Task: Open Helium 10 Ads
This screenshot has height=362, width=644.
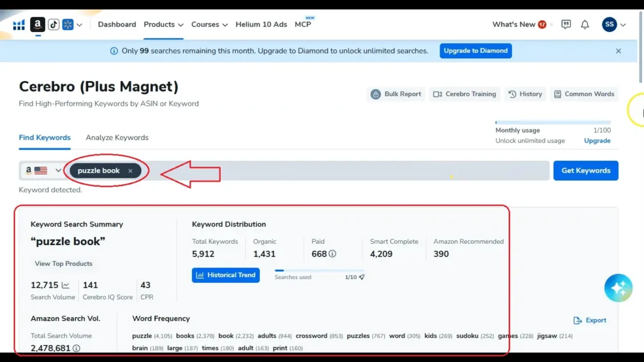Action: [x=261, y=25]
